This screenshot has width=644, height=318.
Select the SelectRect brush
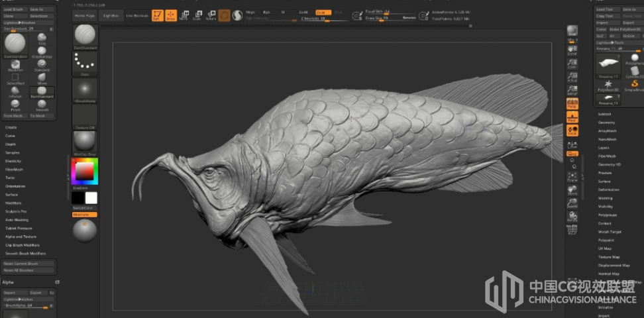(15, 79)
